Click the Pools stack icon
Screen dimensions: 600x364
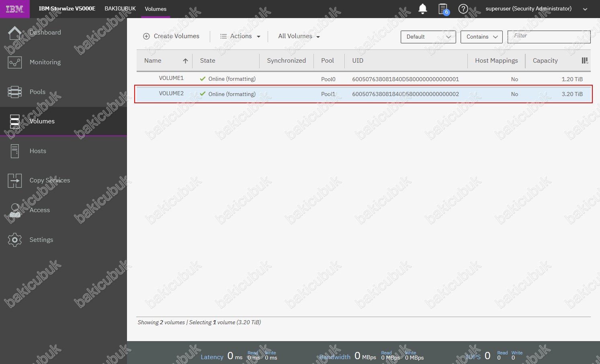15,92
